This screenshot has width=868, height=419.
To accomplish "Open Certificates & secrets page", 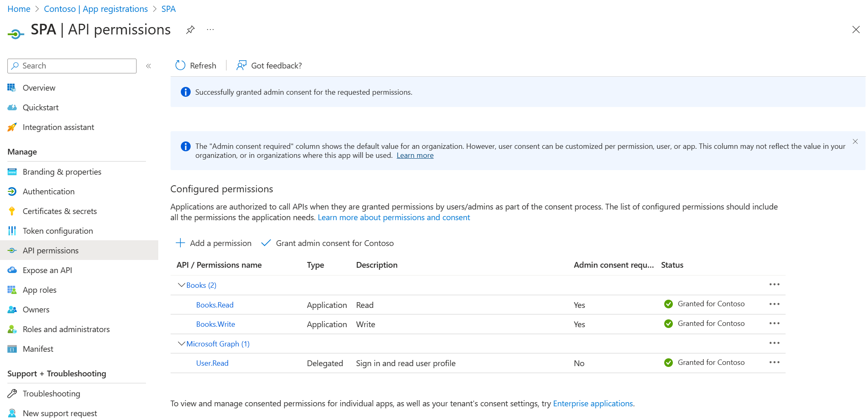I will coord(59,211).
